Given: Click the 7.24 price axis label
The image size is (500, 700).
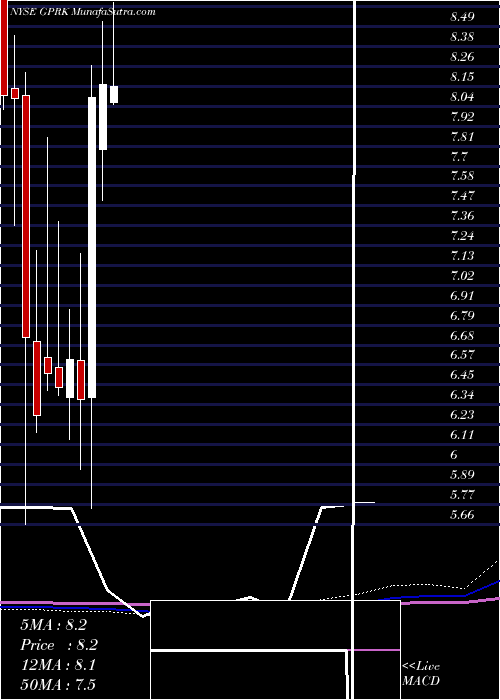Looking at the screenshot, I should (x=462, y=236).
